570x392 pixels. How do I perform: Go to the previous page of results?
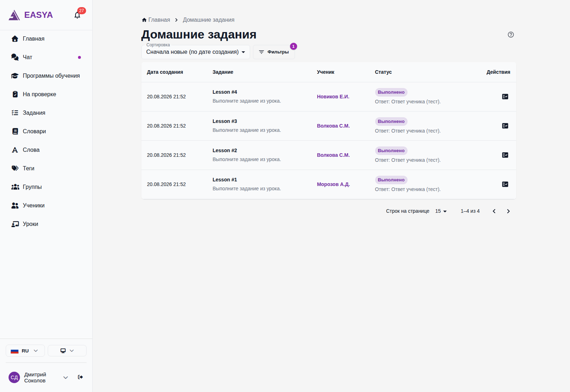(494, 211)
